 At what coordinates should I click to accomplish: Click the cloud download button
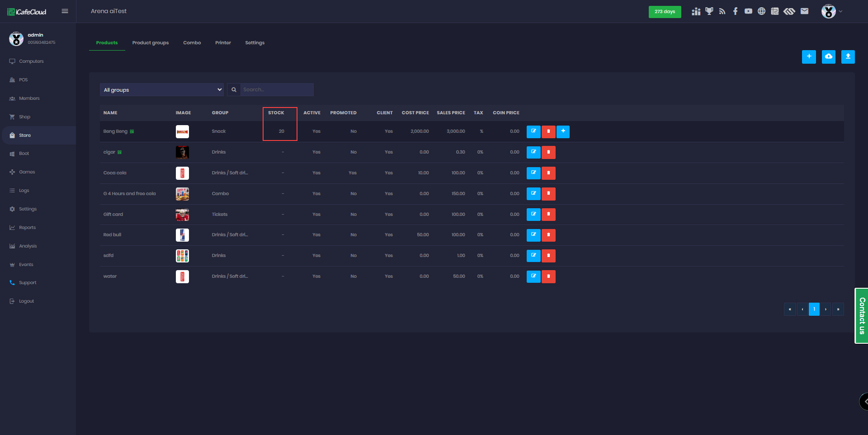click(828, 56)
